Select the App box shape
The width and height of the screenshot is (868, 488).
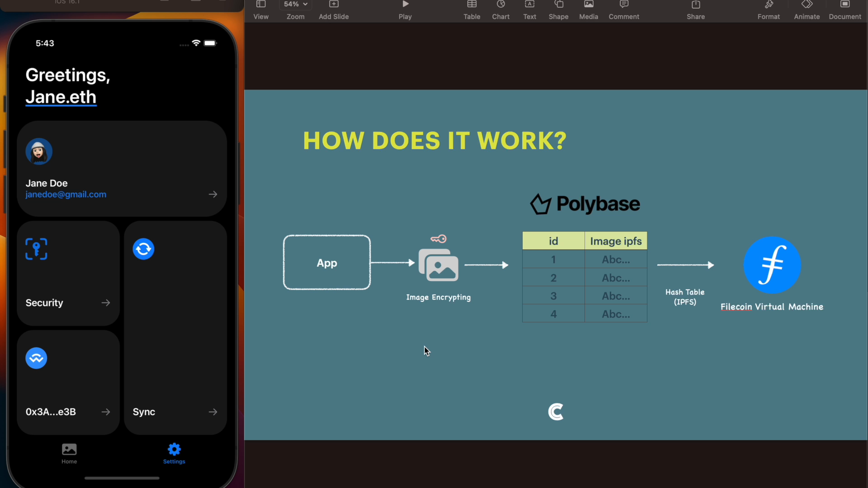[327, 263]
